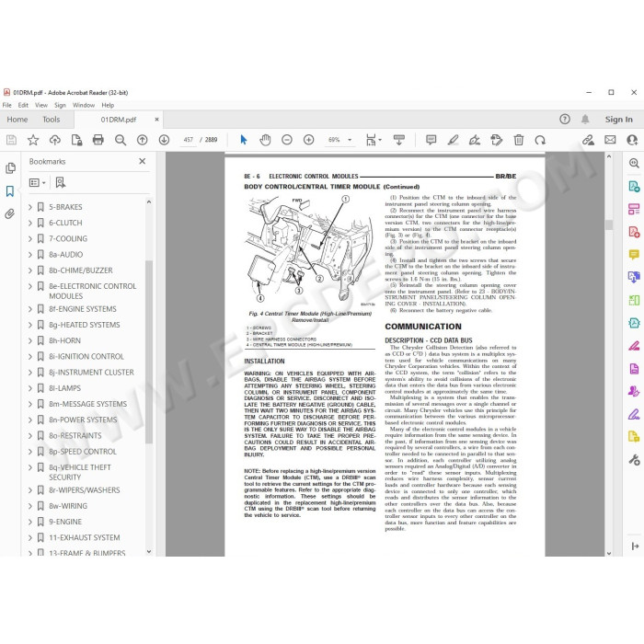Screen dimensions: 644x644
Task: Switch to the Home tab
Action: click(x=17, y=120)
